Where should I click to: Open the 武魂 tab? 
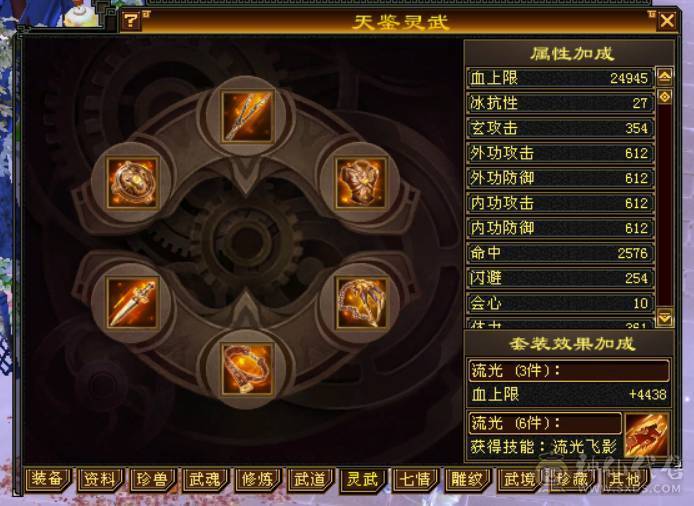tap(204, 479)
